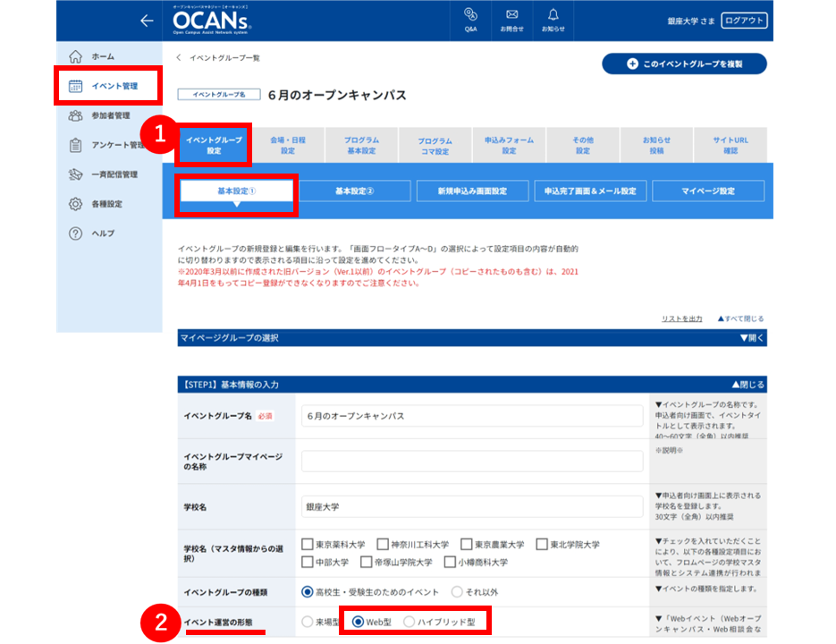Go to ホーム via house icon
The width and height of the screenshot is (836, 644).
[x=76, y=56]
